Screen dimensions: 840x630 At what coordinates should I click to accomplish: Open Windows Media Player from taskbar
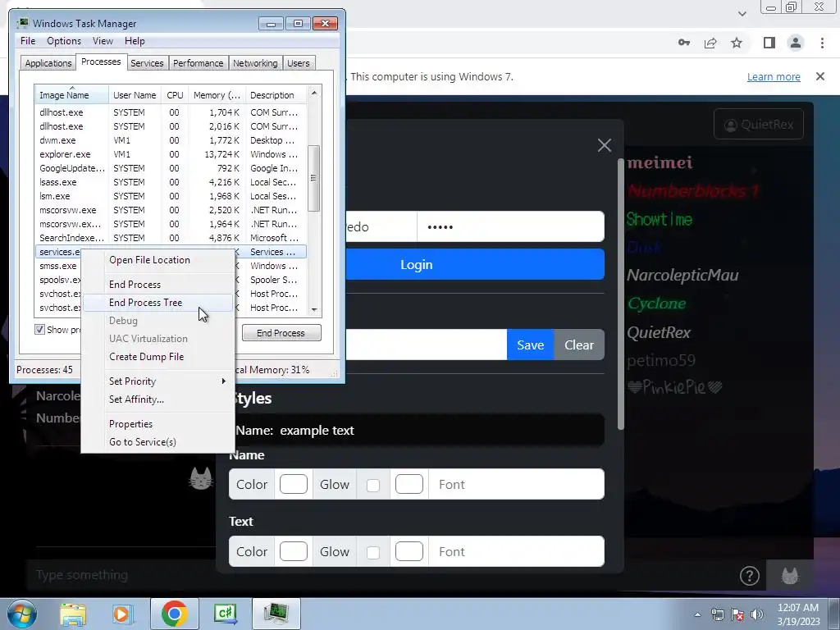coord(122,614)
